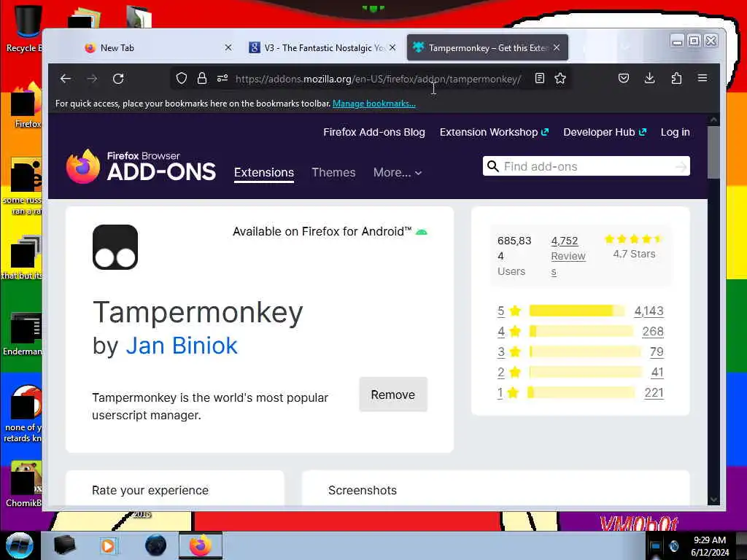
Task: Open the list-all-tabs dropdown arrow
Action: pos(625,47)
